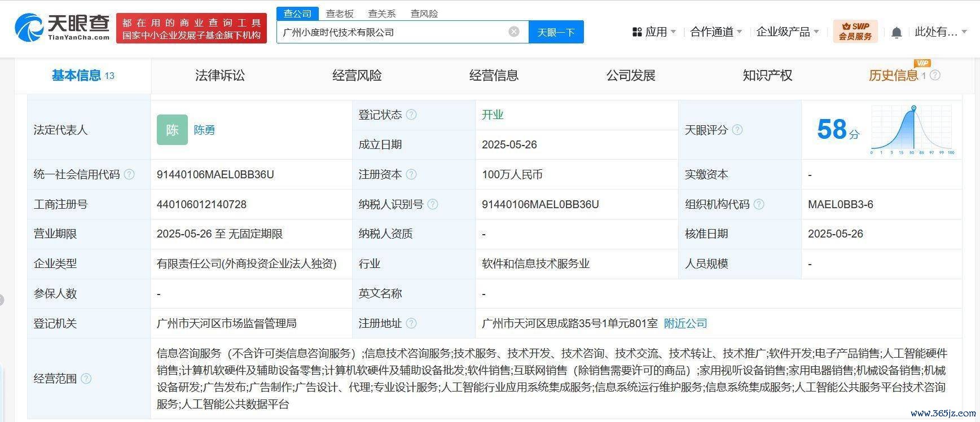Click the 陈 avatar of the legal representative

pos(172,130)
